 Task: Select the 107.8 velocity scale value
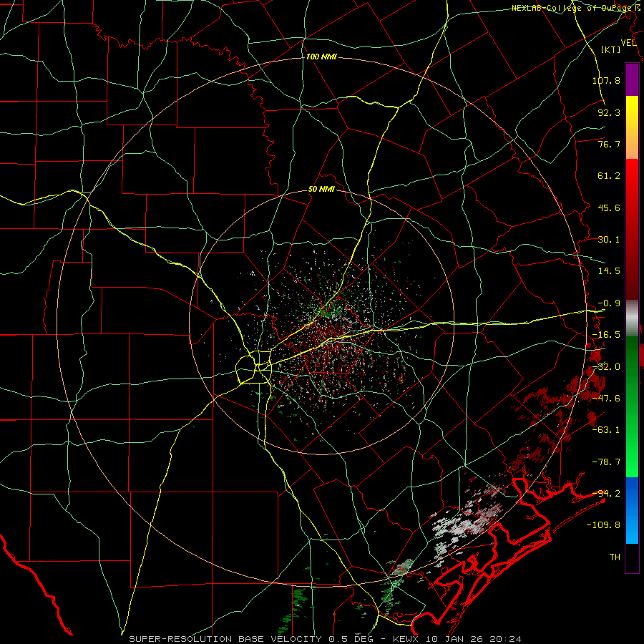point(606,80)
